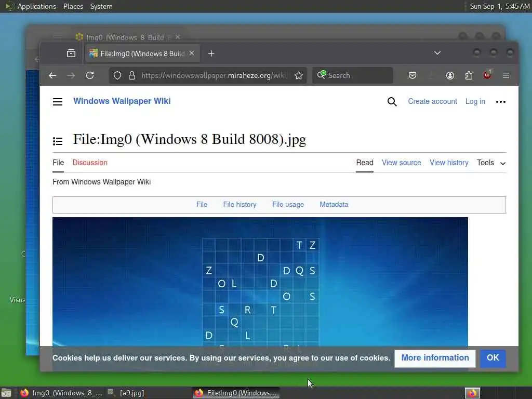Save page to Pocket icon
This screenshot has width=532, height=399.
tap(412, 75)
